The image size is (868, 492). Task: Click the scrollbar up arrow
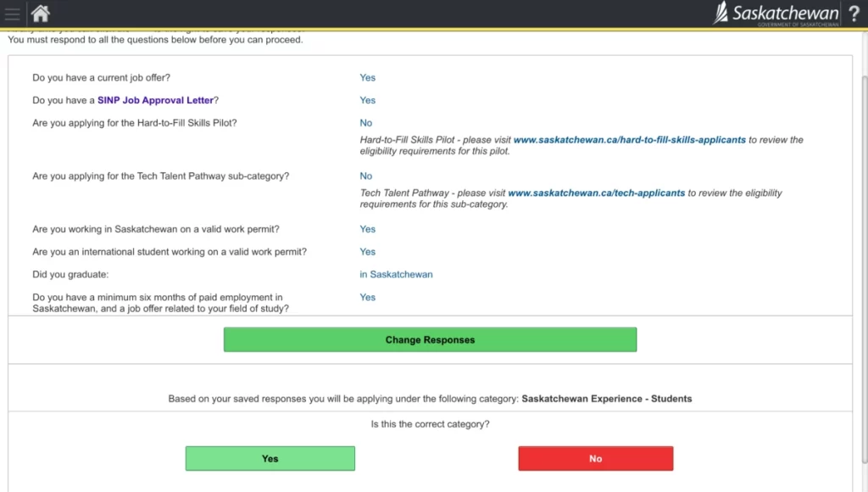click(862, 36)
